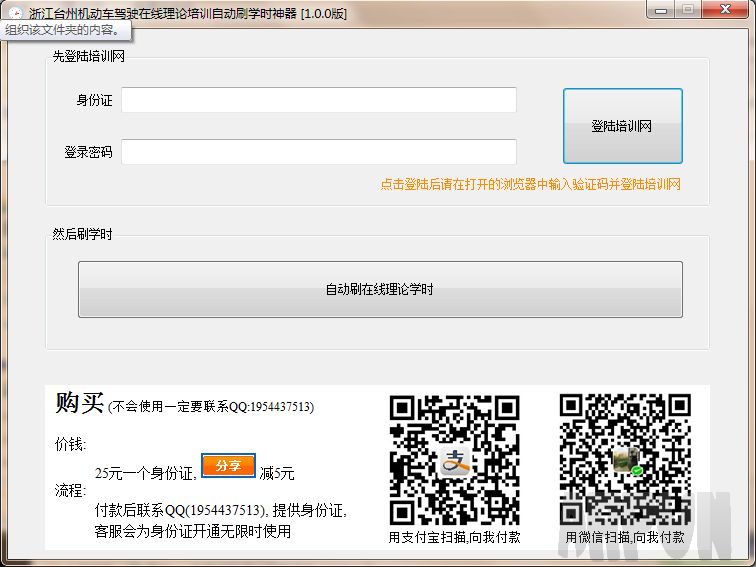This screenshot has width=756, height=567.
Task: Click the 购买 heading text
Action: (80, 403)
